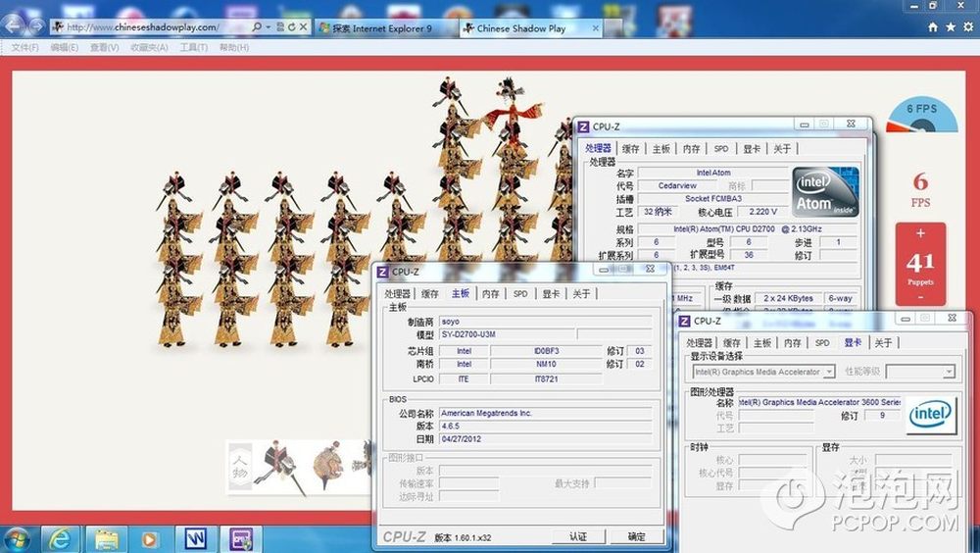
Task: Open the Windows Explorer folder taskbar icon
Action: tap(106, 538)
